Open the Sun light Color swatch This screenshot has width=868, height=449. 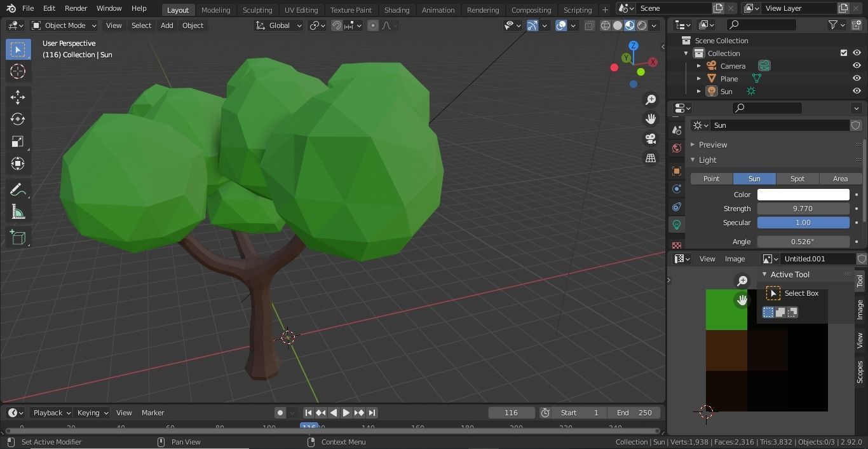pyautogui.click(x=803, y=195)
